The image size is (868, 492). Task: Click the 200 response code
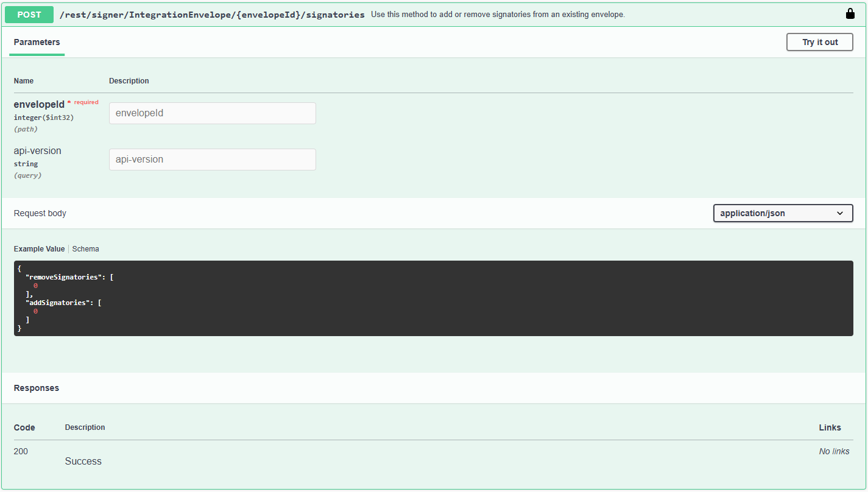[21, 451]
